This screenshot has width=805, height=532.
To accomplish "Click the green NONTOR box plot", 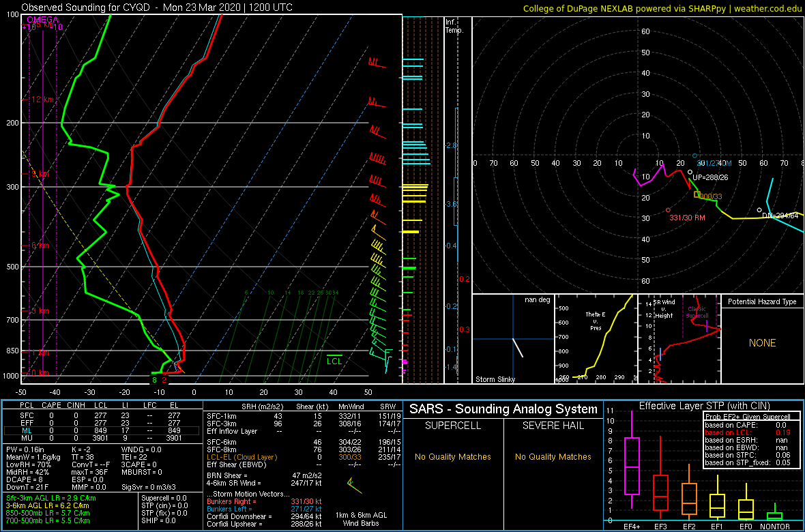I will pos(776,516).
